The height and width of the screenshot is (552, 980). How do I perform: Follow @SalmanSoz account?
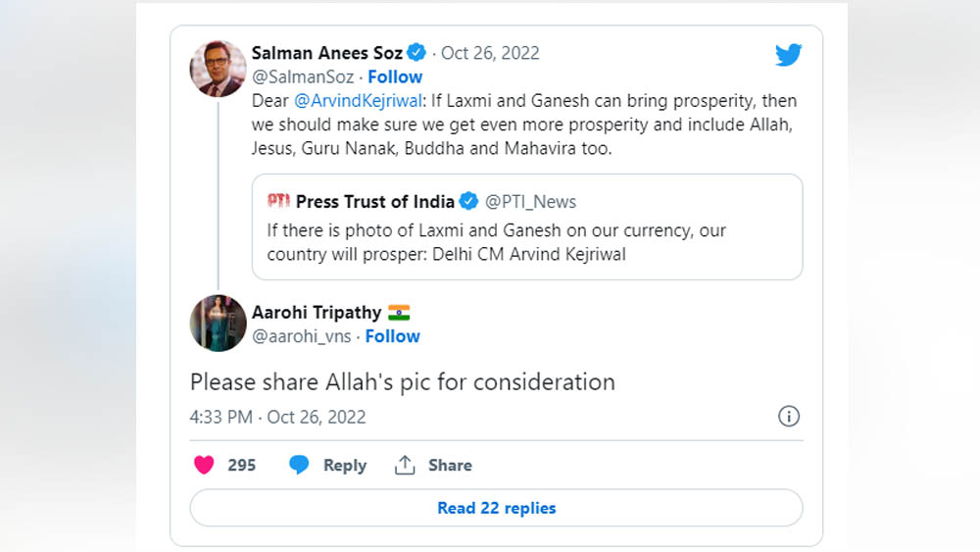click(395, 76)
